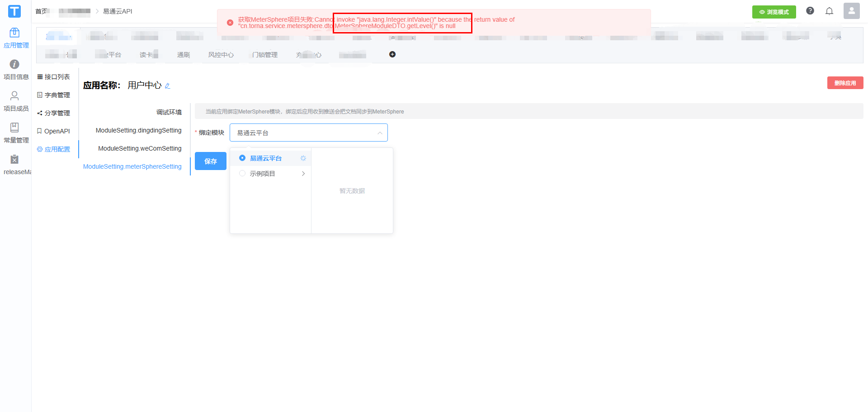Edit application name with pencil icon
This screenshot has width=868, height=412.
tap(167, 86)
